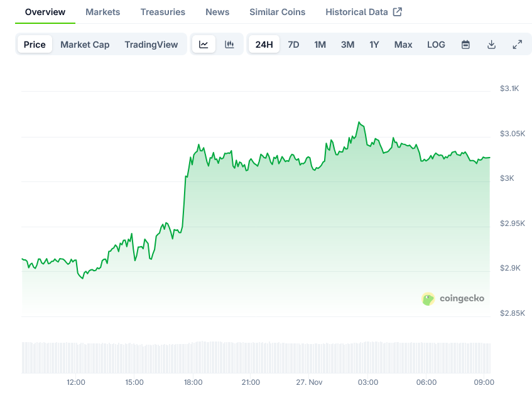Select the line chart icon
The height and width of the screenshot is (393, 532).
pos(204,45)
